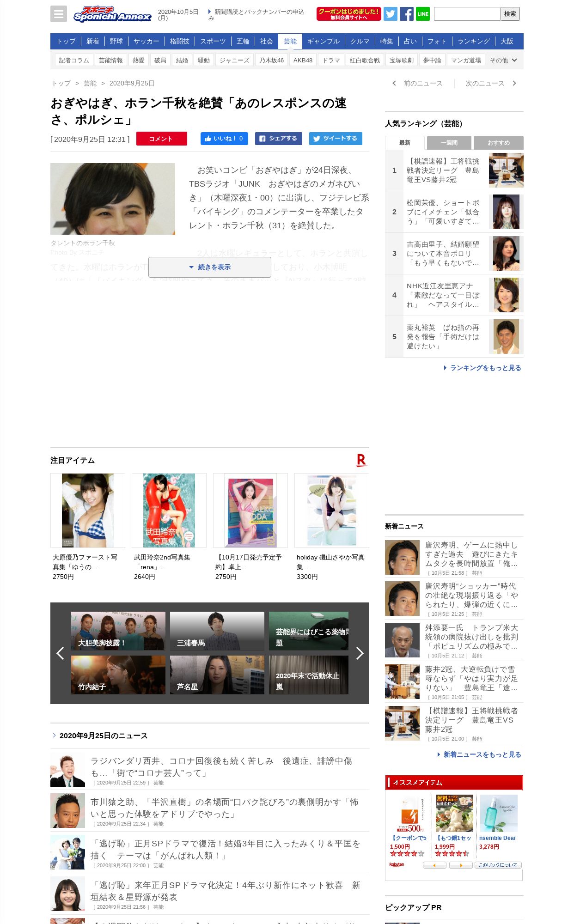Click Rakuten widget left arrow
Viewport: 574px width, 924px height.
[x=434, y=865]
